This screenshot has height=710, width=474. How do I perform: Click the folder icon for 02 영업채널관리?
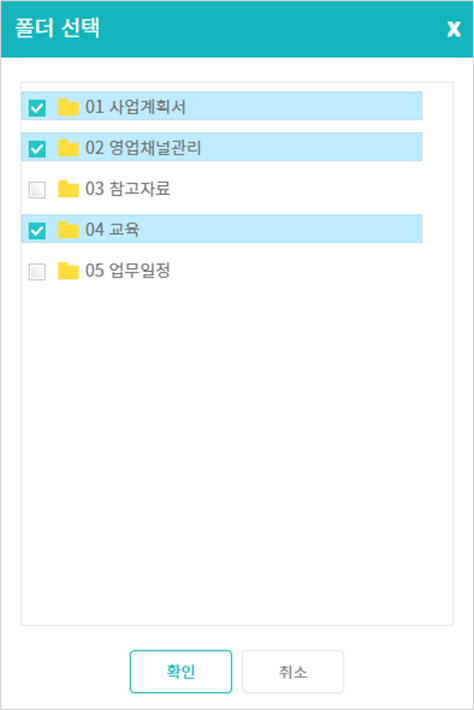pos(68,148)
